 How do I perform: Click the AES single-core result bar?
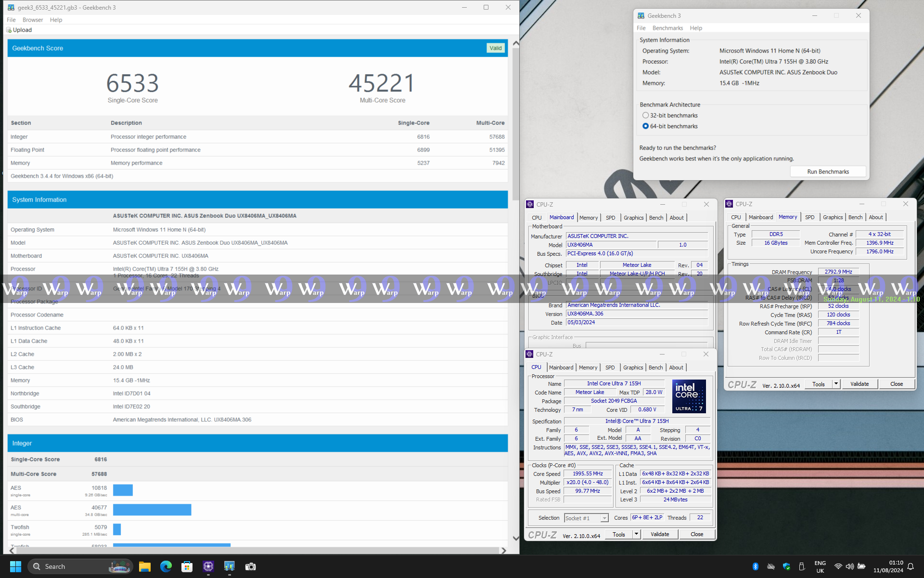[x=123, y=490]
